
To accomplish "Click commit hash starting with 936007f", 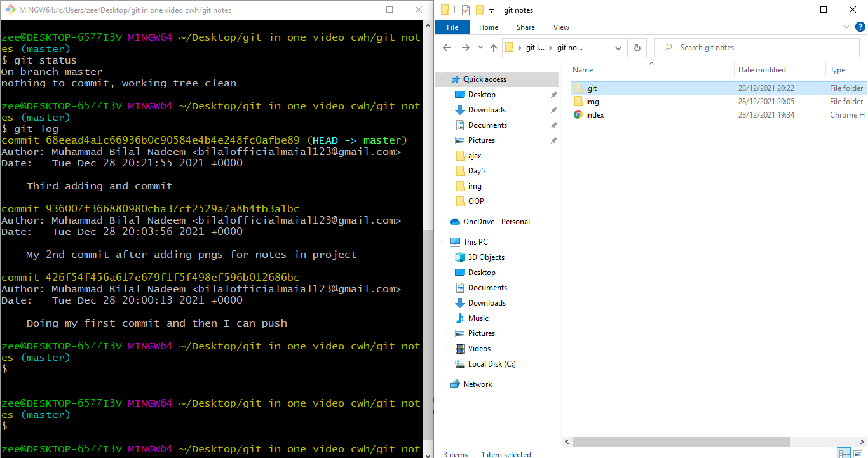I will (x=172, y=209).
